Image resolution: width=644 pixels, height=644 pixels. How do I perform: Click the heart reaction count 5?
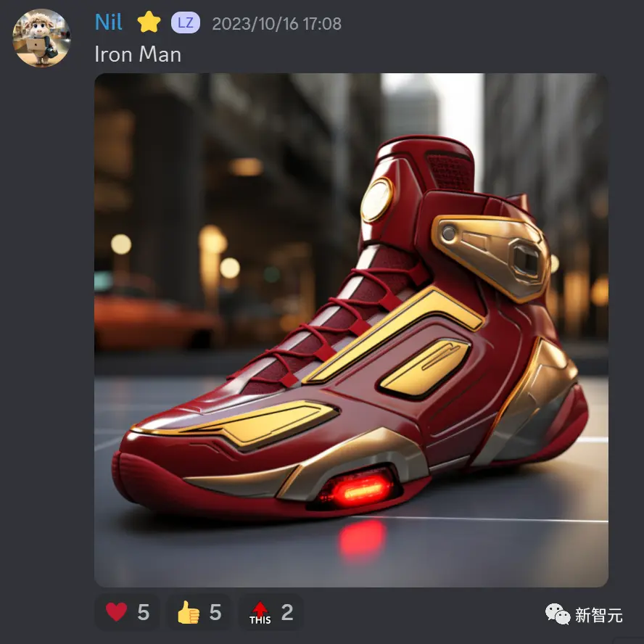(x=143, y=612)
